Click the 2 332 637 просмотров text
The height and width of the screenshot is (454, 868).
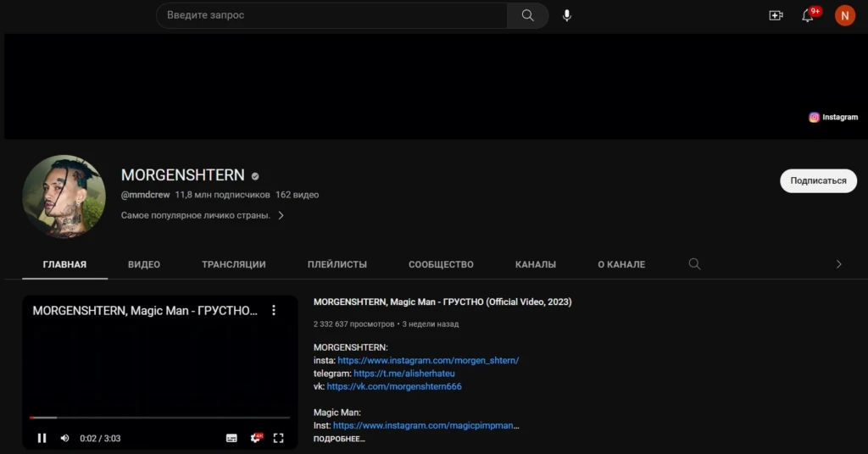pos(353,324)
